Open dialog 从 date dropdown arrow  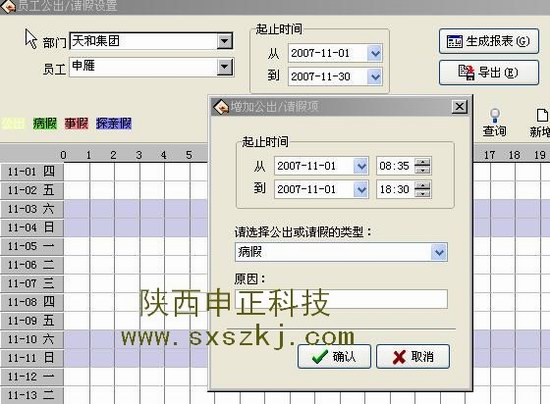[x=361, y=166]
